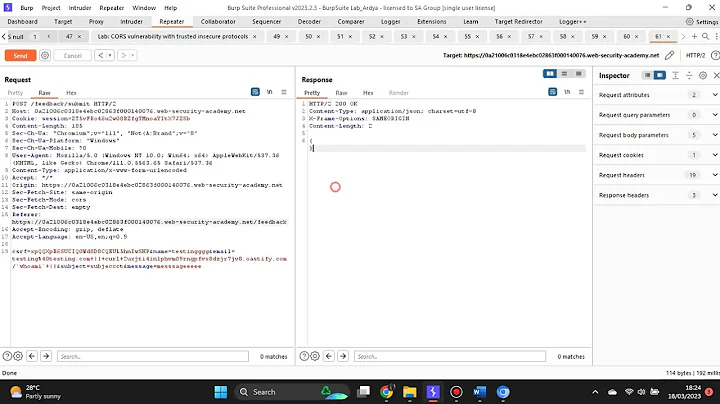Switch request view to Hex
The height and width of the screenshot is (404, 720).
click(71, 93)
